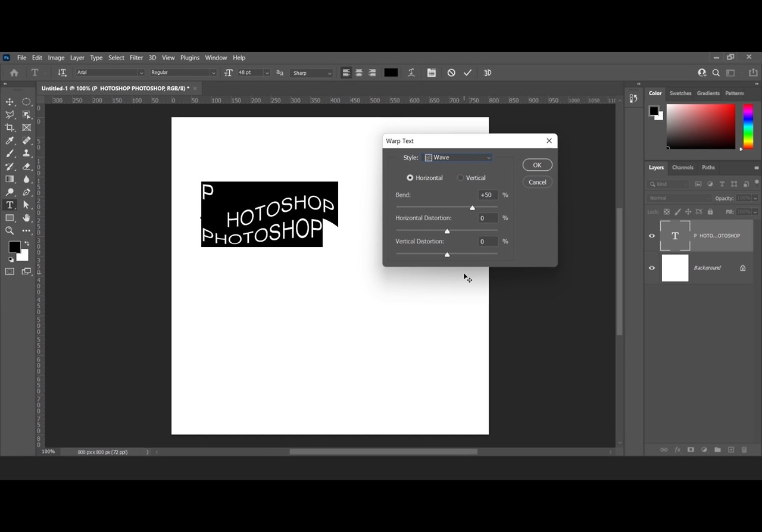This screenshot has width=762, height=532.
Task: Open the Arial font family dropdown
Action: 110,73
